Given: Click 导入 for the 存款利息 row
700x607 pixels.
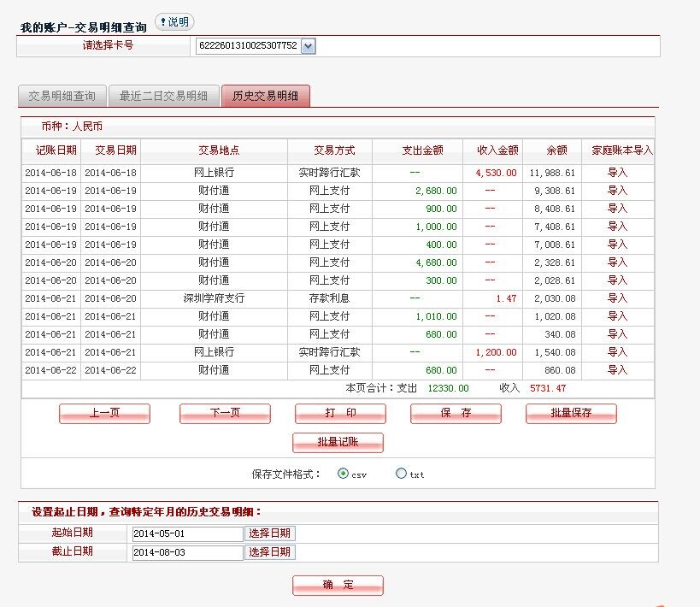Looking at the screenshot, I should (x=617, y=298).
